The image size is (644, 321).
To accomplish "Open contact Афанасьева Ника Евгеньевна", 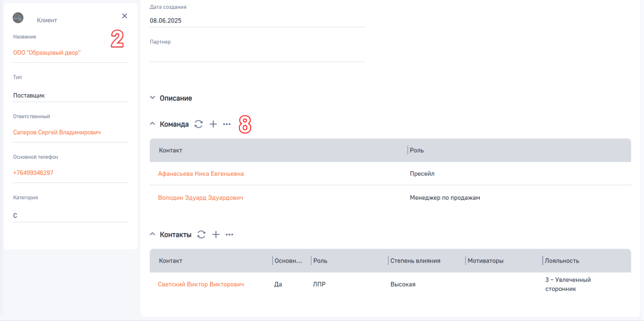I will click(x=201, y=173).
